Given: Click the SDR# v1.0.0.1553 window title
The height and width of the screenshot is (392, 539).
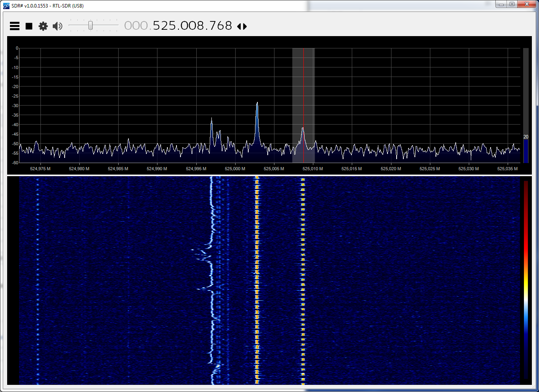Looking at the screenshot, I should [x=48, y=6].
